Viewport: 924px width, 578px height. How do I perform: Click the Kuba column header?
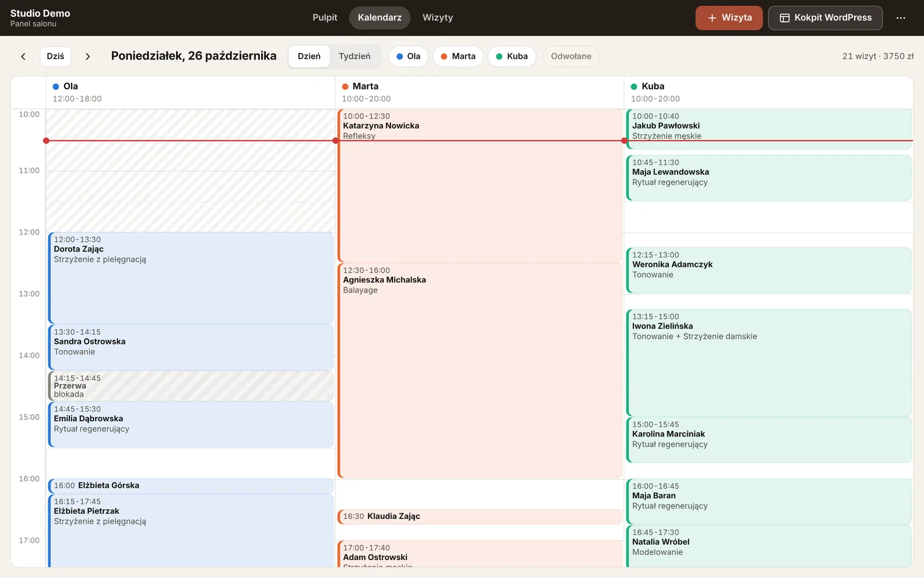(x=769, y=92)
